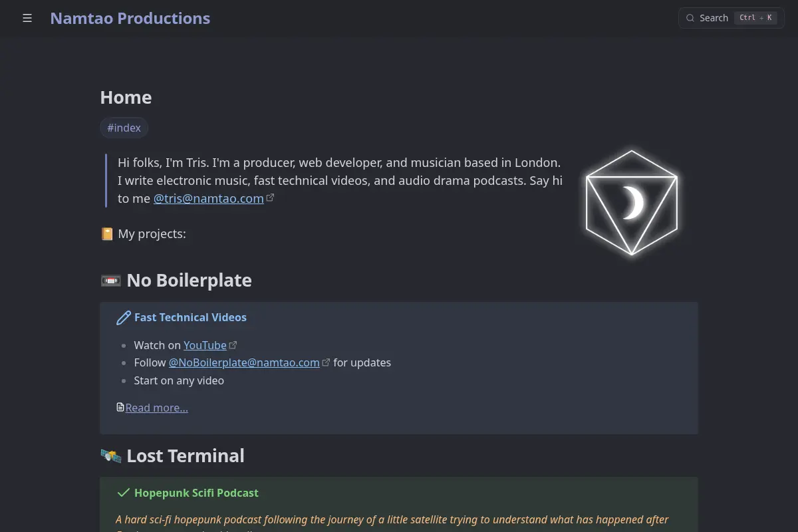Click the No Boilerplate heading
798x532 pixels.
pos(189,280)
